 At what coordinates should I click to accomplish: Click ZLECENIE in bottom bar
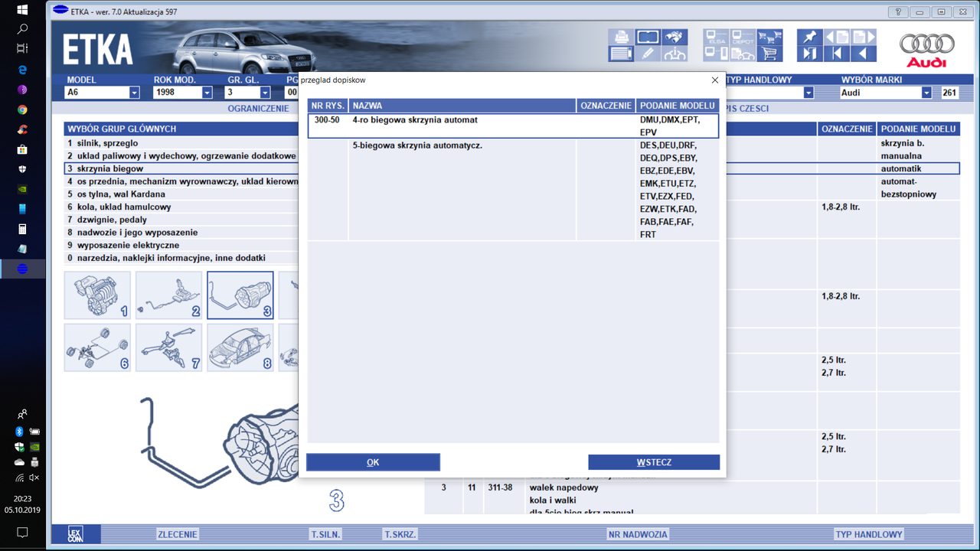[178, 534]
